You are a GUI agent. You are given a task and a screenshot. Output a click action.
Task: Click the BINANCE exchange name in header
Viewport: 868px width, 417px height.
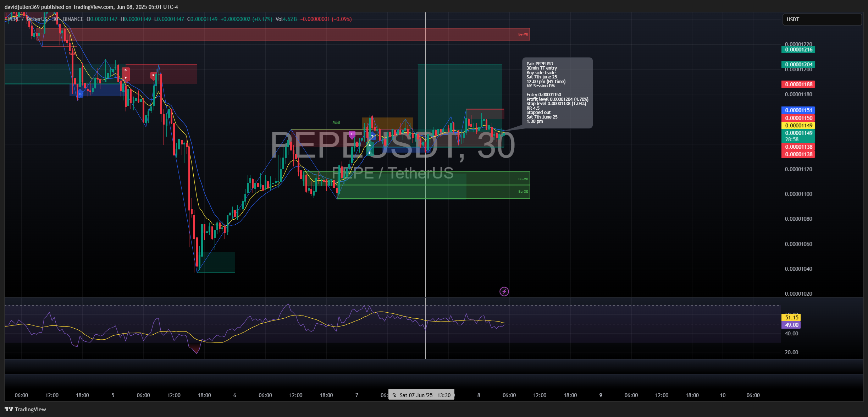coord(73,19)
